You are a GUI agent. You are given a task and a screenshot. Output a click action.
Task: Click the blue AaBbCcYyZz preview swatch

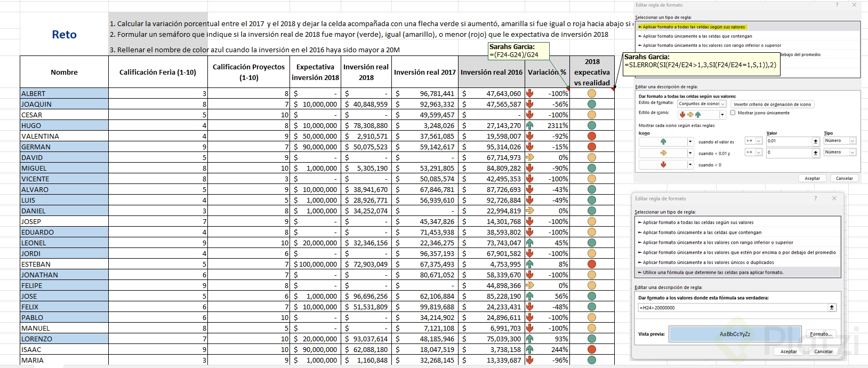tap(735, 334)
